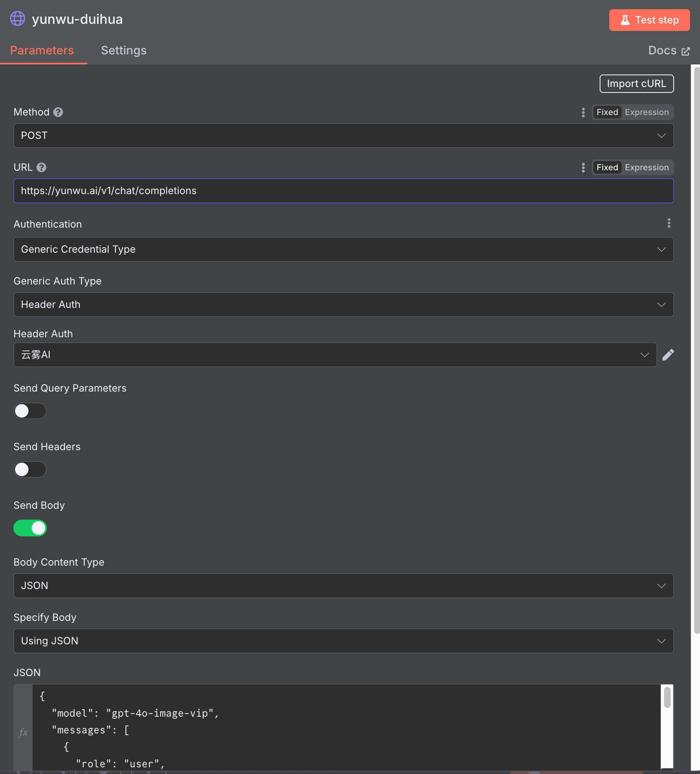This screenshot has height=774, width=700.
Task: Click into the URL input field
Action: point(344,191)
